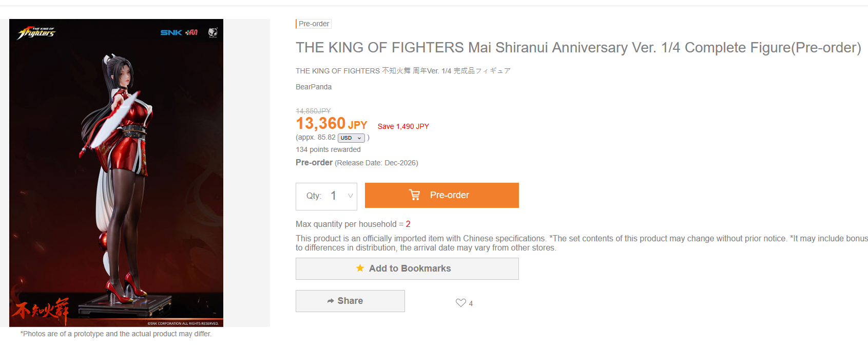Click the arrow icon on the Share button

click(x=331, y=301)
